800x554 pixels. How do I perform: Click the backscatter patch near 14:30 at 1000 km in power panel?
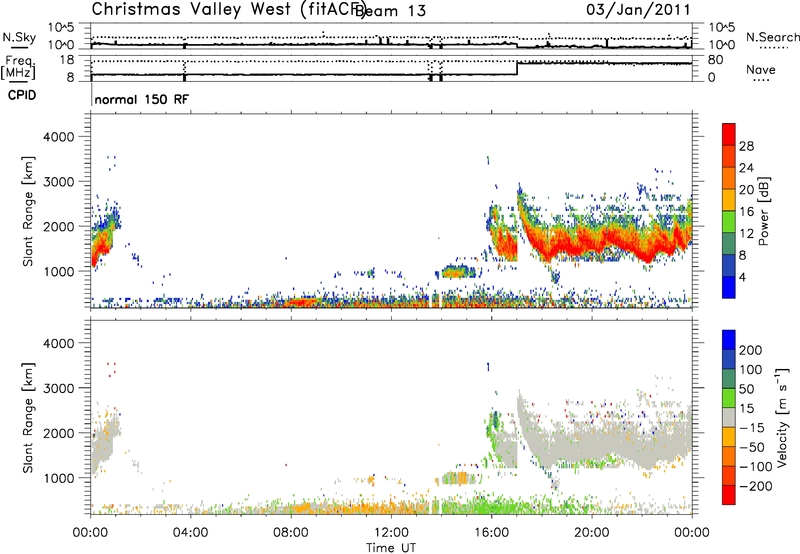click(457, 272)
